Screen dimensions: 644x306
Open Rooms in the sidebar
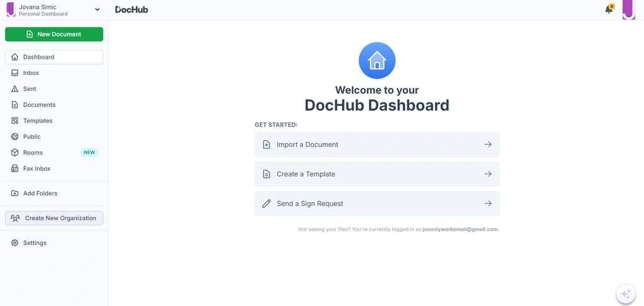tap(54, 153)
